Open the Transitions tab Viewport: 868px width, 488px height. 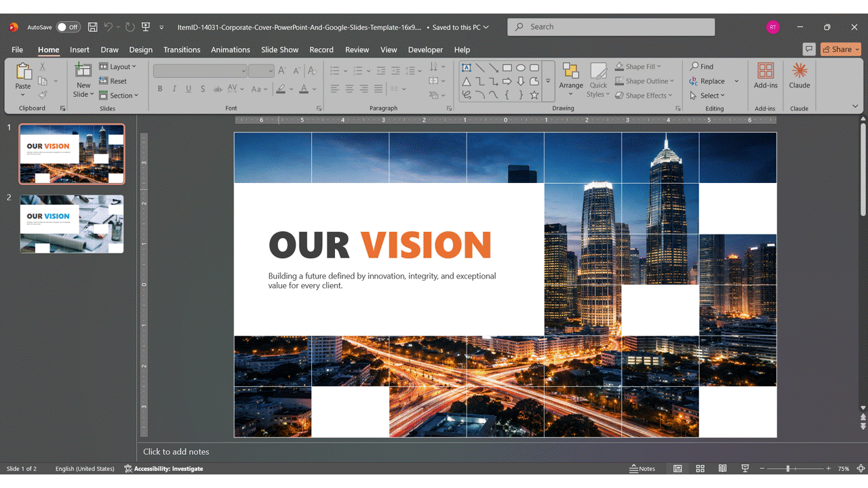coord(182,49)
